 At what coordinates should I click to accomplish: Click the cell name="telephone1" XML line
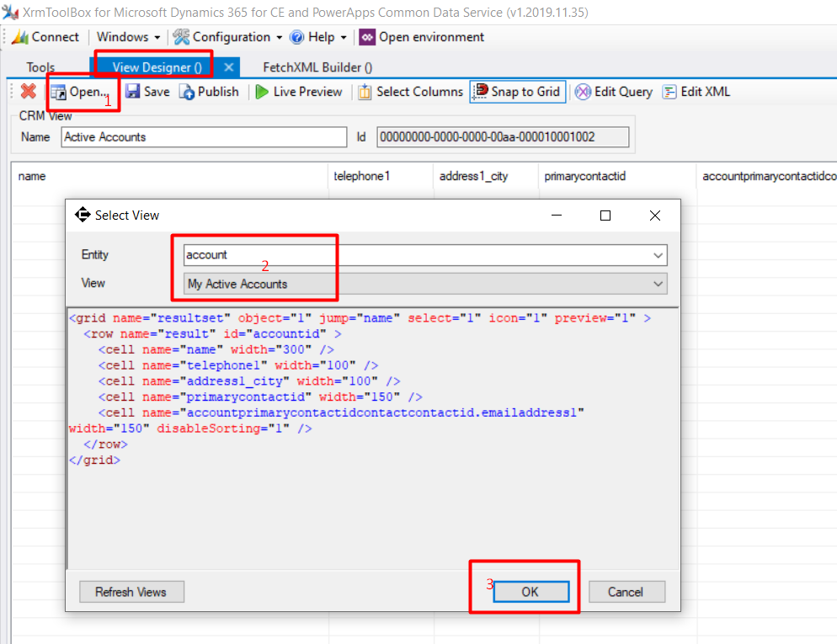pos(238,365)
